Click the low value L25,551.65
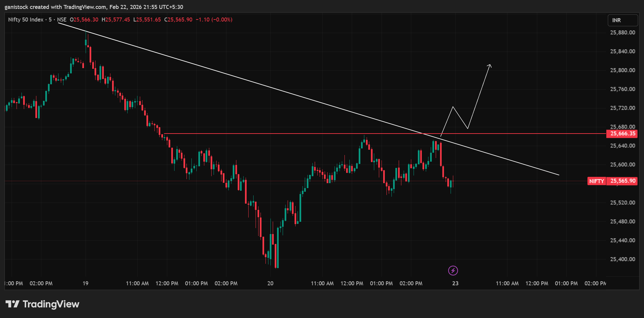 point(147,20)
